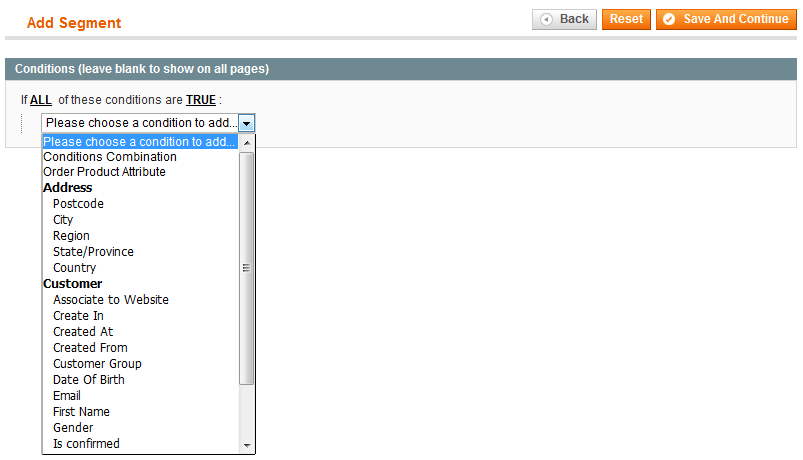Click the Reset button
Viewport: 803px width, 460px height.
click(x=626, y=19)
